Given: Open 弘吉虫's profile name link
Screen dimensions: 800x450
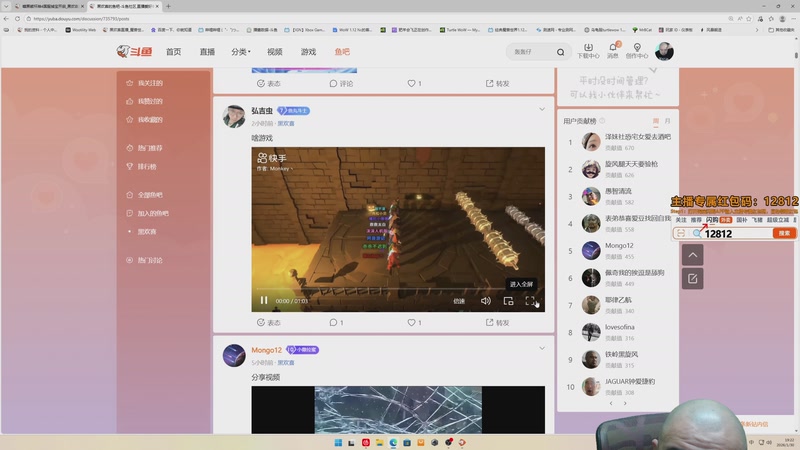Looking at the screenshot, I should (x=262, y=111).
